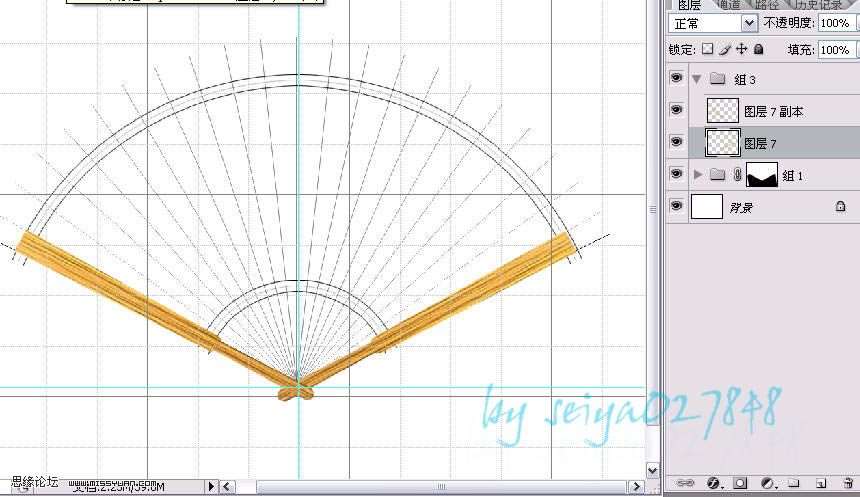Open the layer style fx menu

pos(714,483)
